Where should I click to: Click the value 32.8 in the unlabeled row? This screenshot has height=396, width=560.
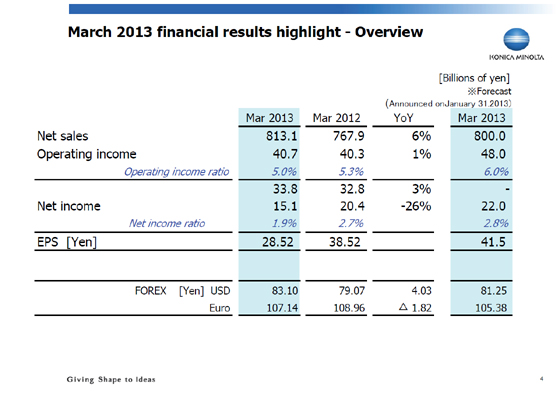tap(352, 189)
